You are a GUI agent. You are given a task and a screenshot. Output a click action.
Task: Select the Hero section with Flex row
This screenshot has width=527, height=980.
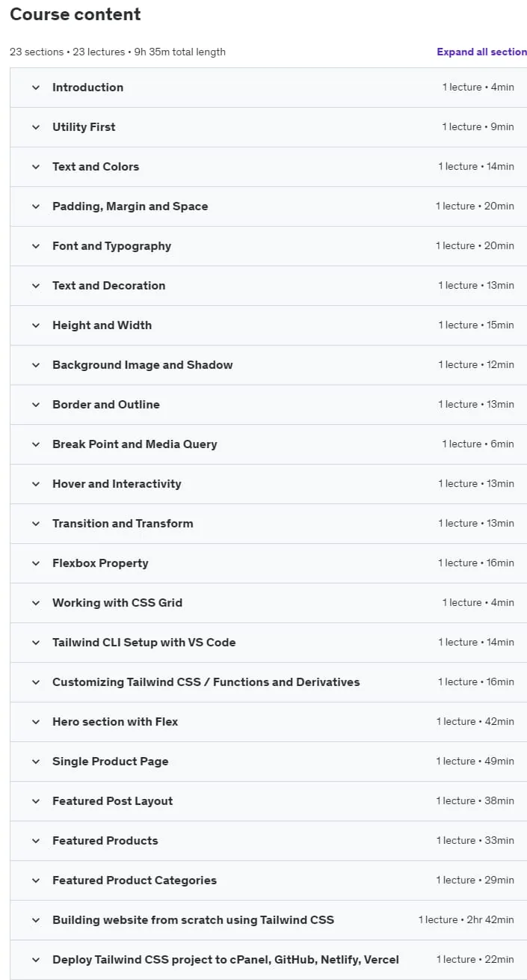[x=268, y=722]
